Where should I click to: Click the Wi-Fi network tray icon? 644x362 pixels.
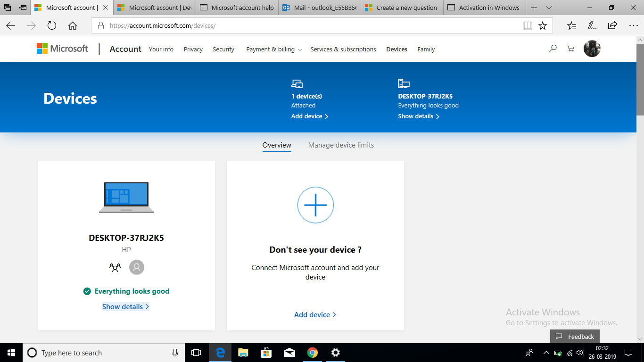pyautogui.click(x=570, y=353)
